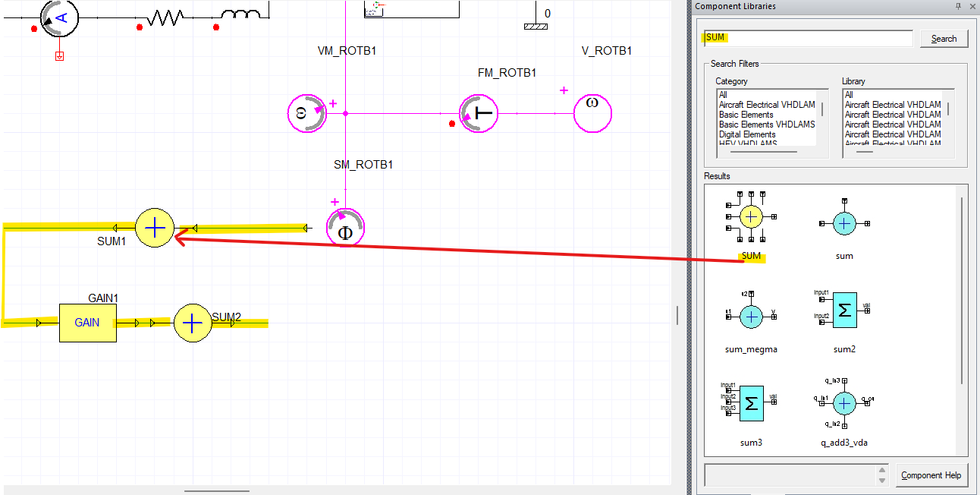Select the SUM1 summer on the schematic

[x=155, y=227]
